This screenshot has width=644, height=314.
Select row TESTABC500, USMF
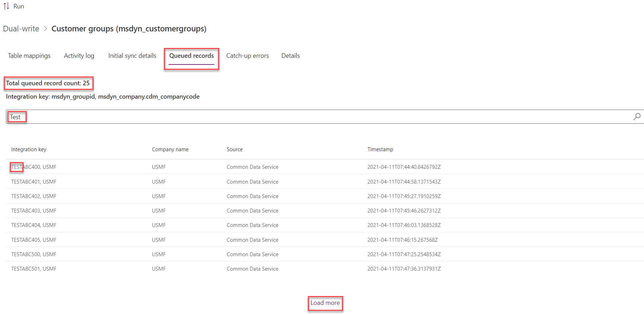325,254
